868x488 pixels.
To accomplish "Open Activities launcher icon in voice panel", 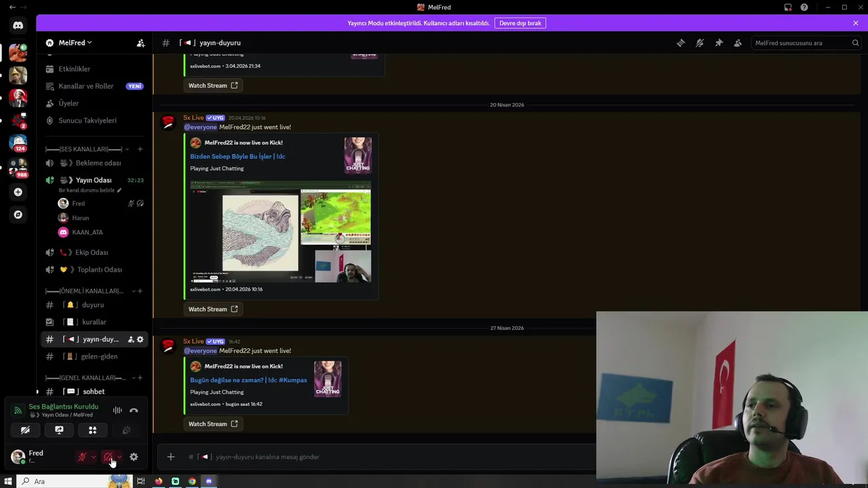I will (93, 430).
